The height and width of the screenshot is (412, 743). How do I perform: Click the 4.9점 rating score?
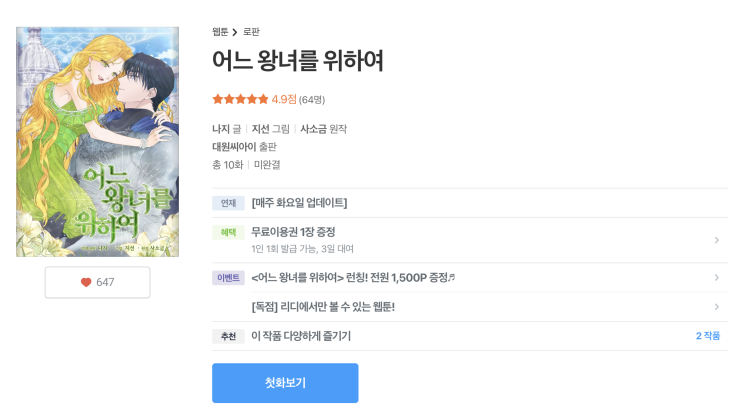click(x=284, y=99)
